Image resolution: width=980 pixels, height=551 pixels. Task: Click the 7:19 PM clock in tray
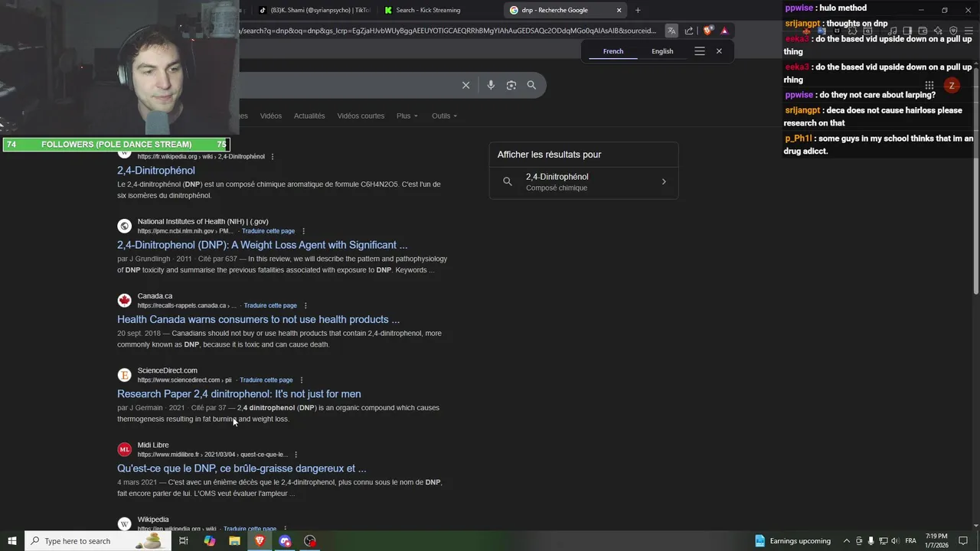(936, 541)
